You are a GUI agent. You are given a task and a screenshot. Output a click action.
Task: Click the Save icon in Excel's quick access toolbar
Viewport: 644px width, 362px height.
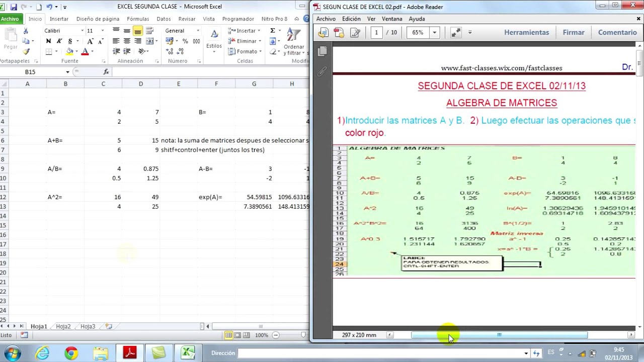tap(14, 7)
